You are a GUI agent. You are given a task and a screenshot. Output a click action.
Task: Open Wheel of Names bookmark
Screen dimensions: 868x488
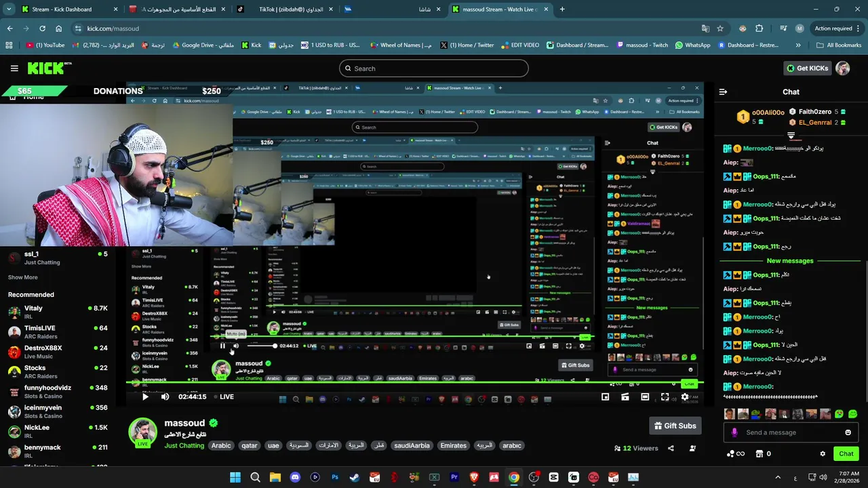[x=399, y=45]
